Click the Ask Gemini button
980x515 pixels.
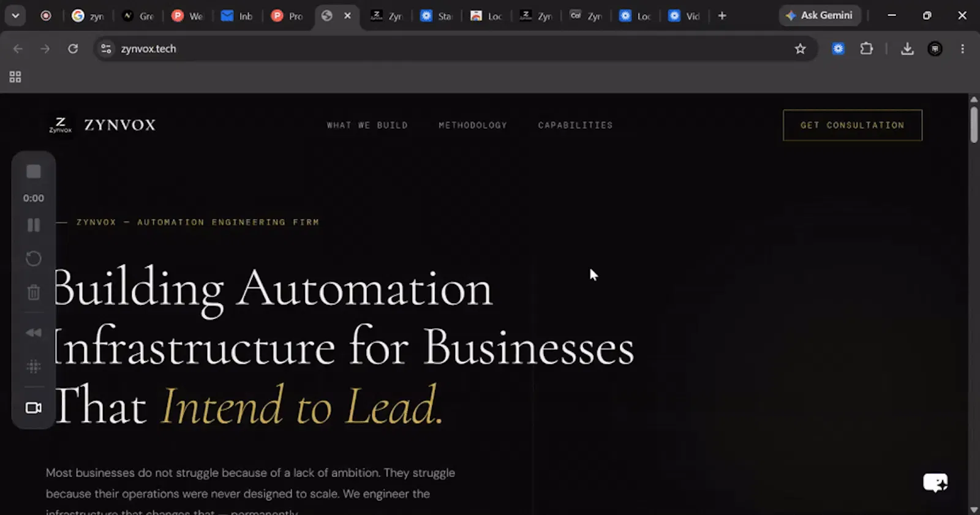click(820, 15)
